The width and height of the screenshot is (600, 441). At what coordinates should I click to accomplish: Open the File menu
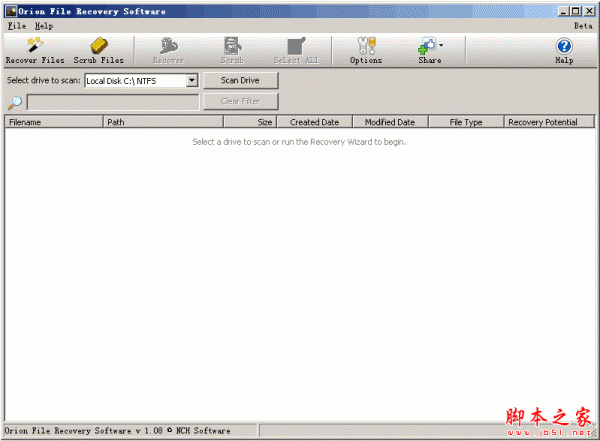17,26
